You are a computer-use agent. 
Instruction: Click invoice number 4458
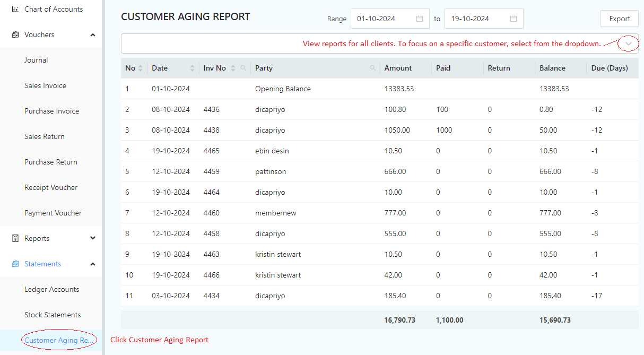[211, 233]
